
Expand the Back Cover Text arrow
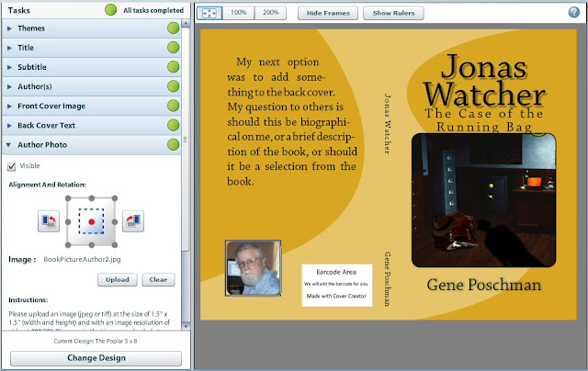[9, 126]
